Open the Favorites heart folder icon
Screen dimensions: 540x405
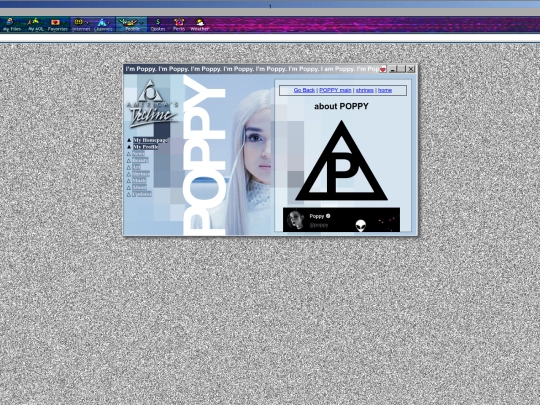click(x=55, y=22)
